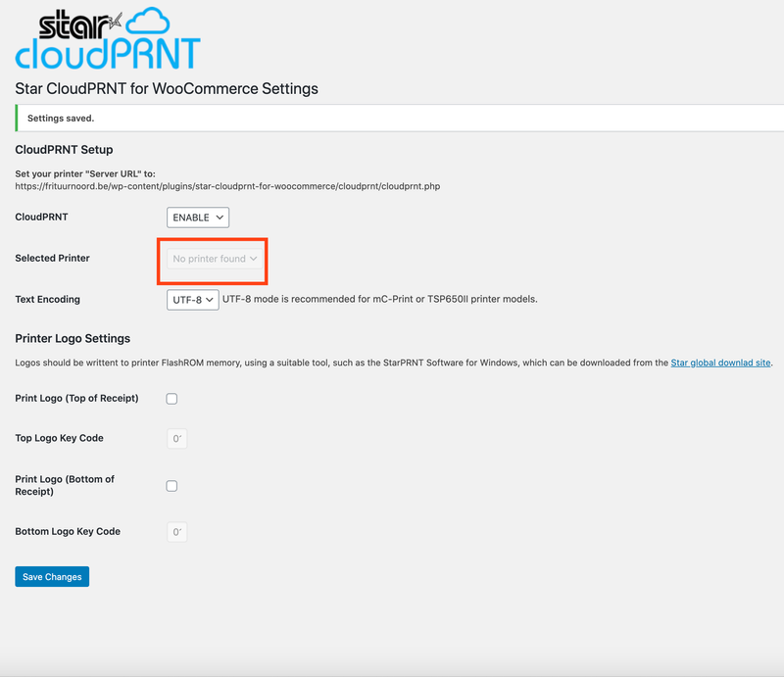Open the Text Encoding UTF-8 dropdown
The height and width of the screenshot is (677, 784).
(x=192, y=300)
